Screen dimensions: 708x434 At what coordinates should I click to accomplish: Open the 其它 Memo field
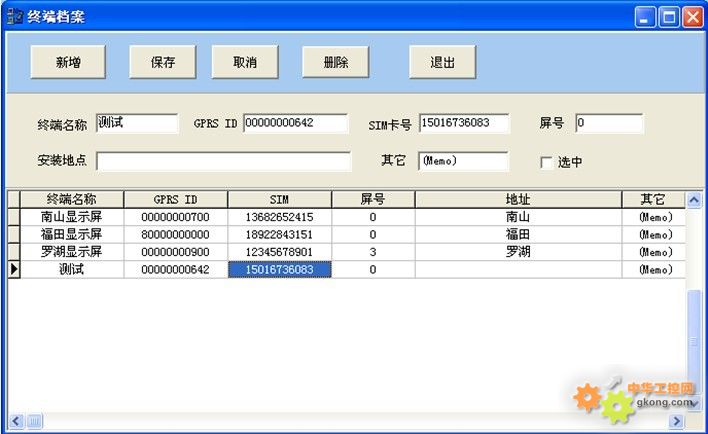[x=462, y=161]
